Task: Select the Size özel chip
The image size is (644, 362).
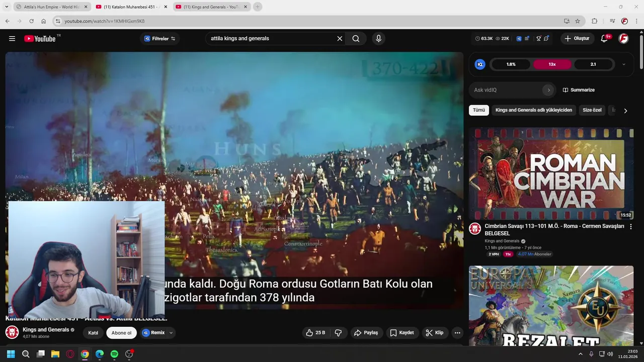Action: coord(592,110)
